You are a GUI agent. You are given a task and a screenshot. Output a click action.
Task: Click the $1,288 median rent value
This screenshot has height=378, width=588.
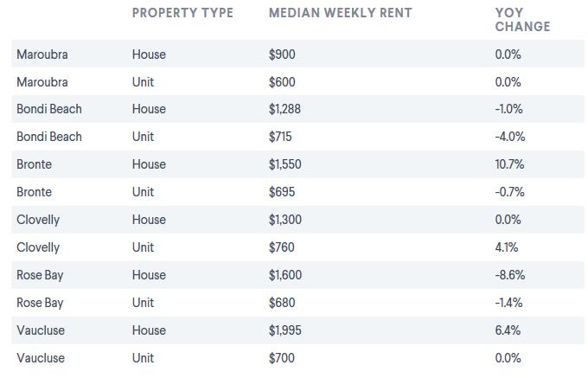click(x=284, y=109)
